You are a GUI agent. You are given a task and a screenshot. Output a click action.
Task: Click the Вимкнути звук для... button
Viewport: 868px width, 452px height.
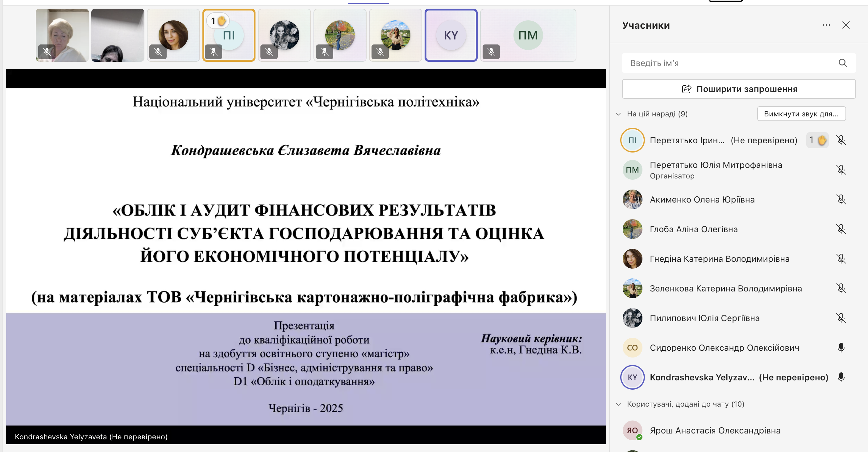(801, 114)
